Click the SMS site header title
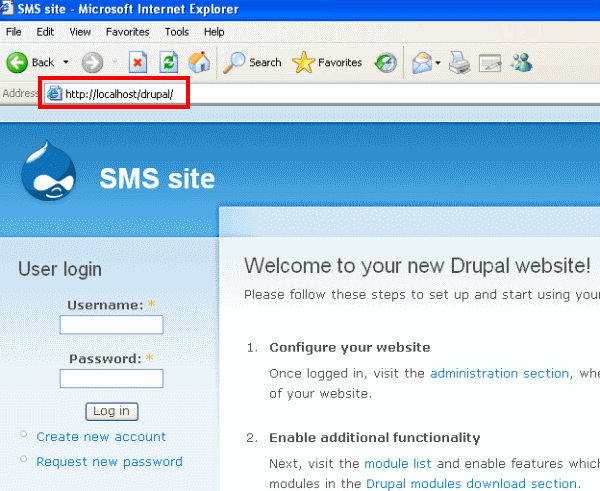The image size is (600, 491). [157, 179]
